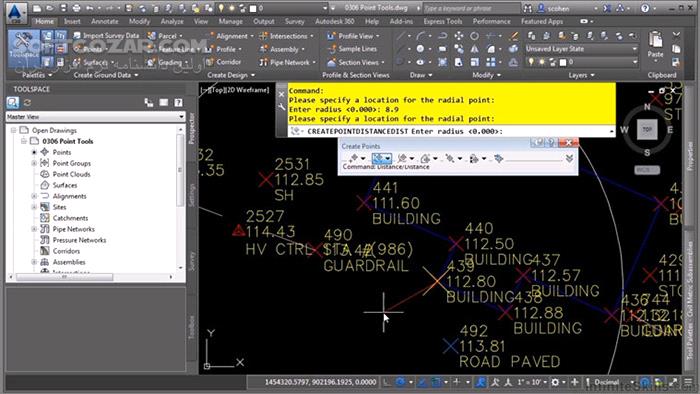Open the Help question mark icon
This screenshot has height=394, width=700.
click(645, 8)
